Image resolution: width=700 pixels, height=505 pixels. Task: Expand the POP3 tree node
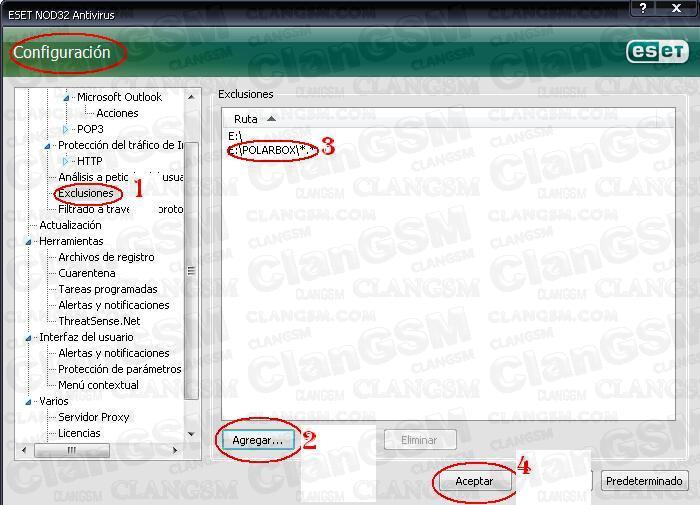(66, 129)
